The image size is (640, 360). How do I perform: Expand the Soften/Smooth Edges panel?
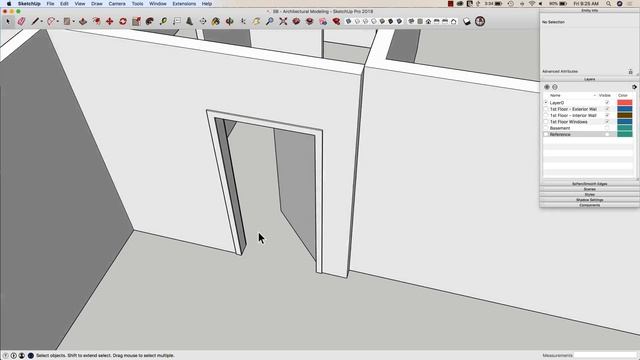(x=589, y=184)
